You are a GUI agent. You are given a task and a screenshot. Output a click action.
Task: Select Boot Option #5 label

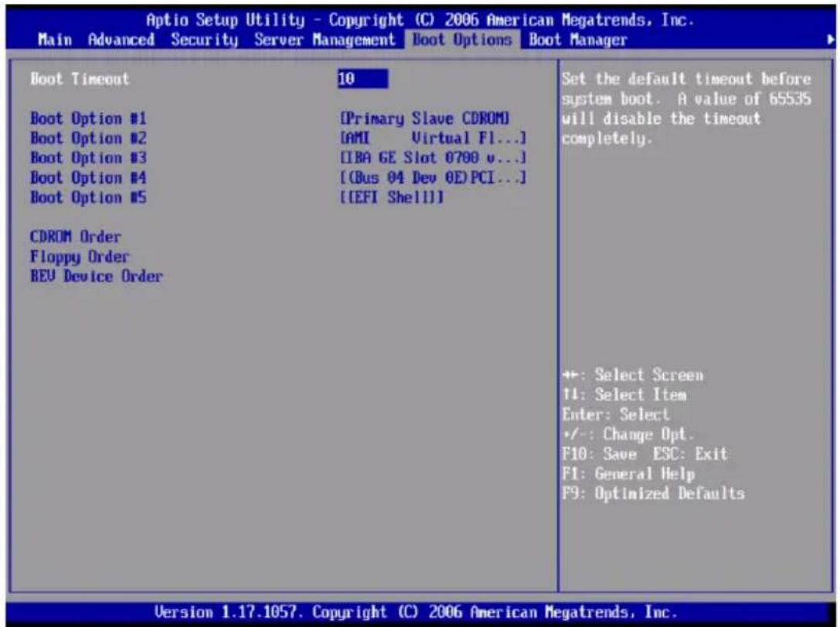point(88,198)
